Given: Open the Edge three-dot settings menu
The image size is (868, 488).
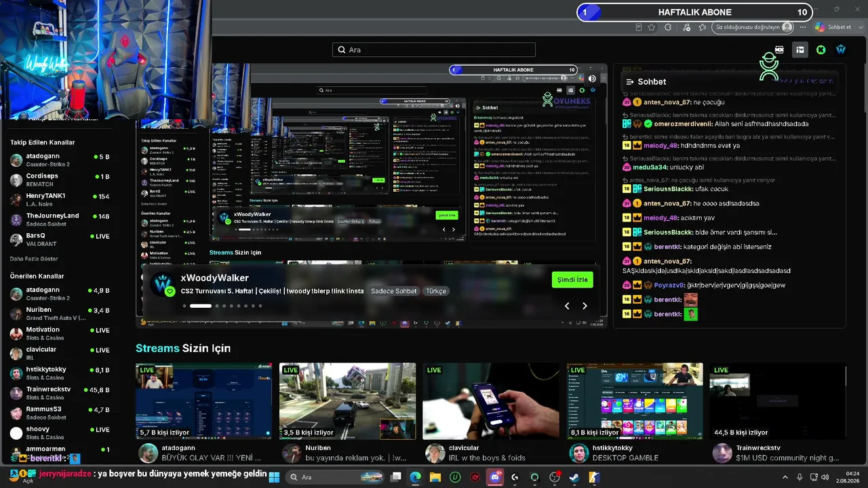Looking at the screenshot, I should tap(803, 27).
